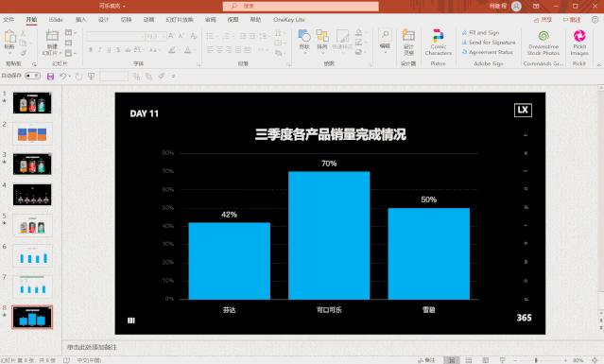Viewport: 604px width, 364px height.
Task: Expand font group dialog launcher
Action: click(198, 64)
